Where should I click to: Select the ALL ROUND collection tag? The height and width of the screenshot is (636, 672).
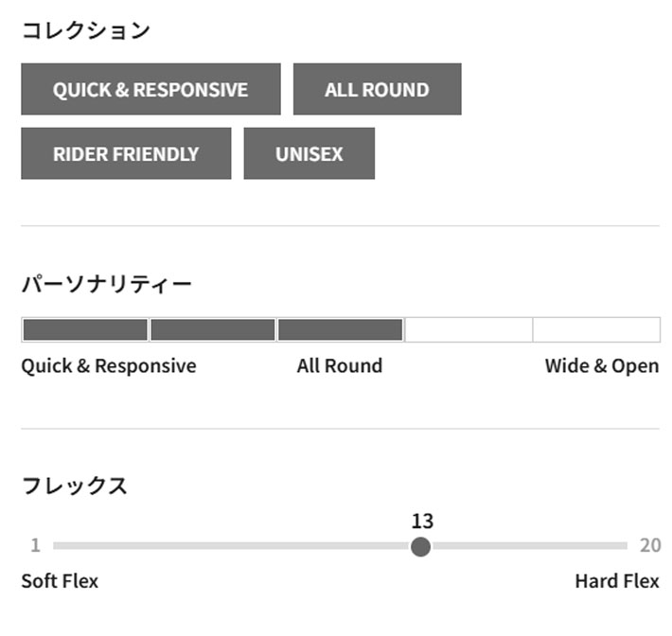tap(377, 89)
